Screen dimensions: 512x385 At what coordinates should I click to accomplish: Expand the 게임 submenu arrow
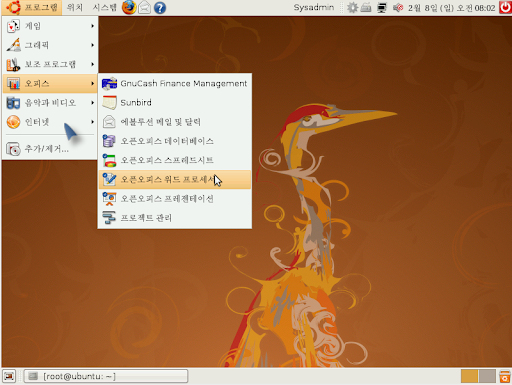[x=92, y=26]
